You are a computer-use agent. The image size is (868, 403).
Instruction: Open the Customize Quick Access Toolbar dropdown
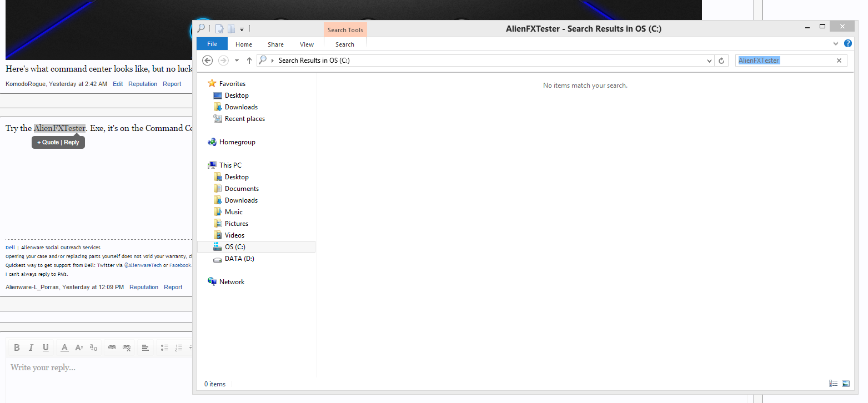click(242, 29)
